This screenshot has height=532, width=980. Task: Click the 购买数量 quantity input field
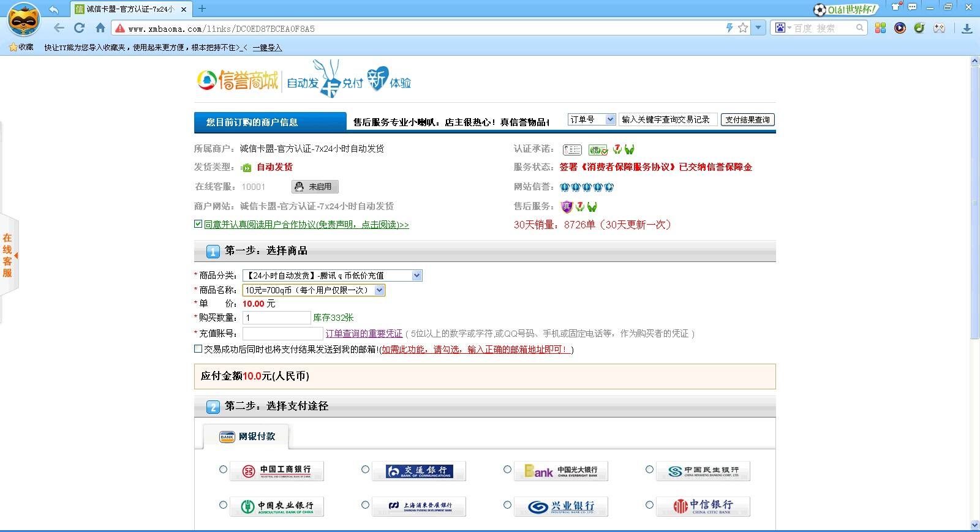tap(277, 318)
